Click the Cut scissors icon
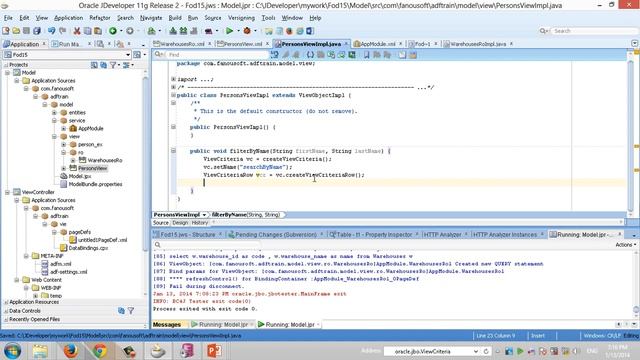Image resolution: width=640 pixels, height=360 pixels. 77,31
